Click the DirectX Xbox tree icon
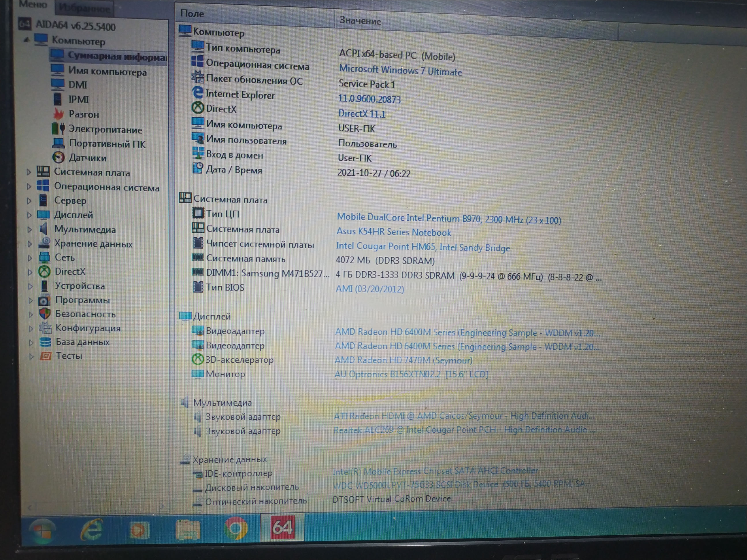 point(44,271)
